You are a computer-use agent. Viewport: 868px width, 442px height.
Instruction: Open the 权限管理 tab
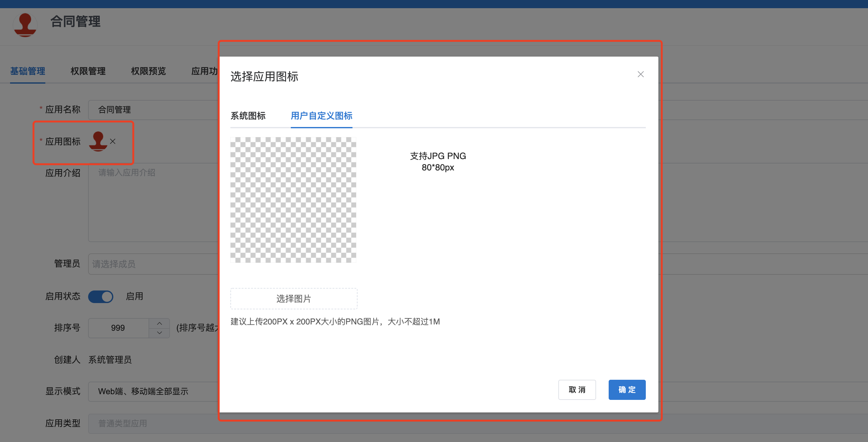tap(88, 71)
